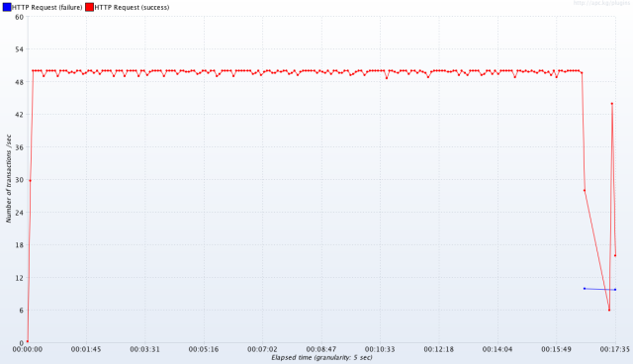Click the final success point at 16
The height and width of the screenshot is (364, 633).
click(x=615, y=255)
